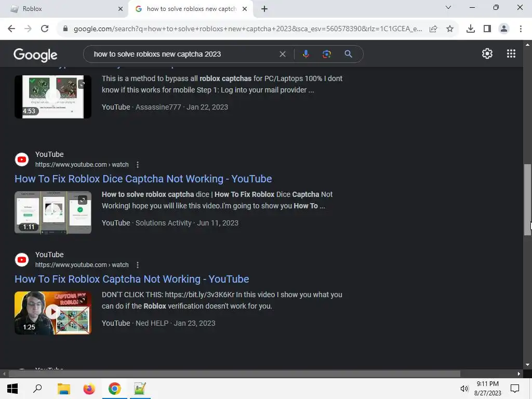The image size is (532, 399).
Task: Click the vertical scrollbar thumb
Action: [x=527, y=199]
